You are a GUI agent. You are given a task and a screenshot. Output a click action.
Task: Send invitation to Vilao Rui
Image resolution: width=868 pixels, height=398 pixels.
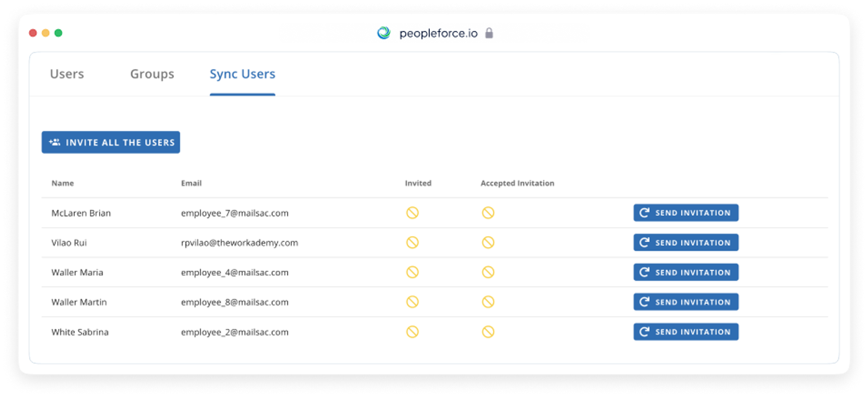coord(686,242)
